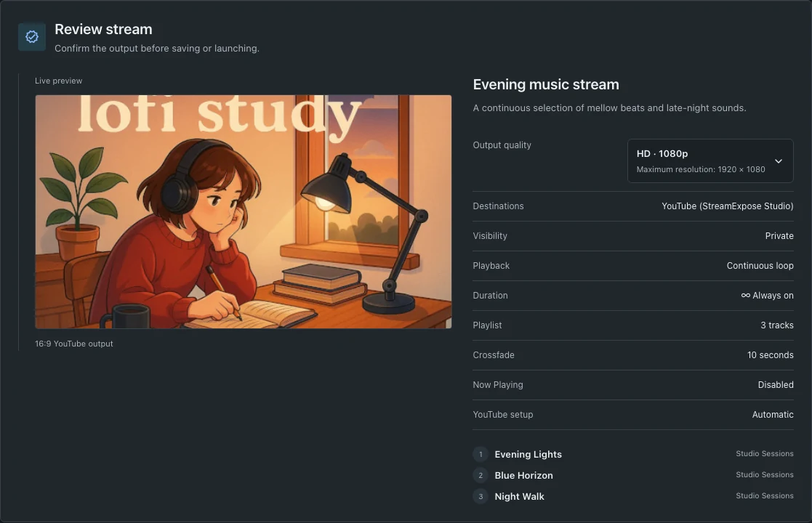This screenshot has width=812, height=523.
Task: Click the Disabled Now Playing value
Action: tap(775, 385)
